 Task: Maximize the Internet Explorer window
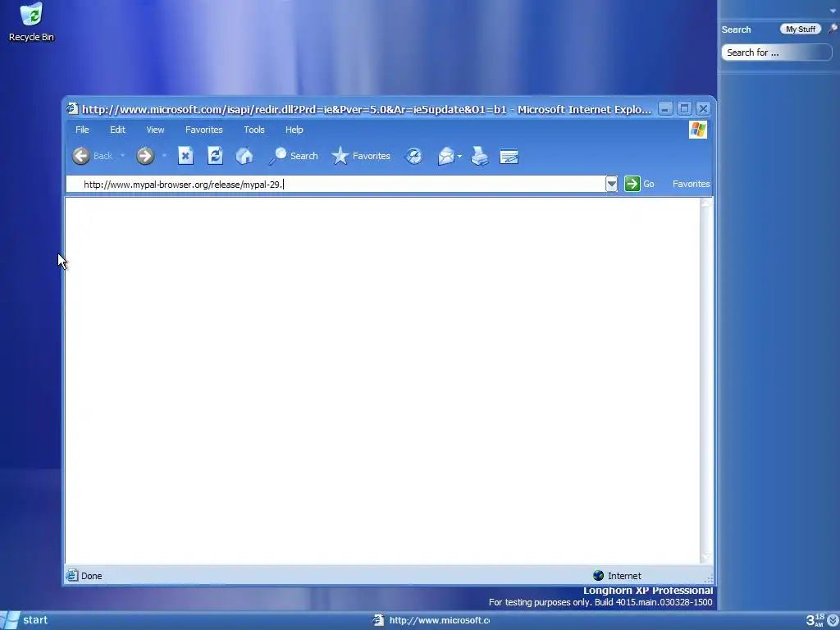[x=684, y=109]
